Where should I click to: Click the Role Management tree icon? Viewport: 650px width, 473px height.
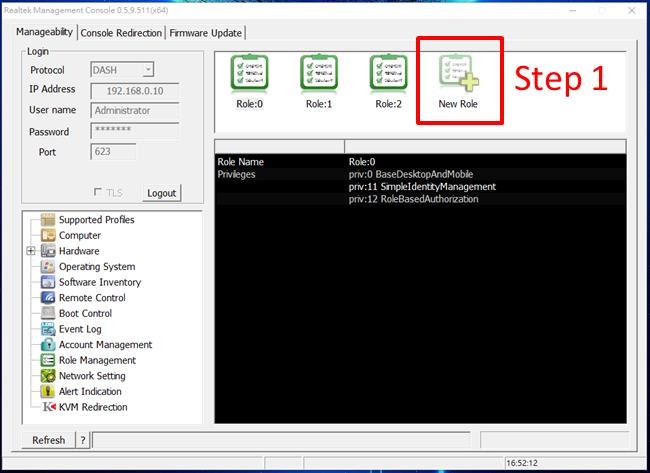[48, 360]
